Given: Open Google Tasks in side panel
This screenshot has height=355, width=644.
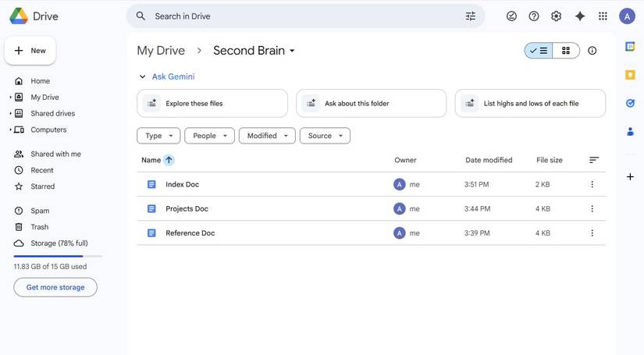Looking at the screenshot, I should pyautogui.click(x=630, y=103).
